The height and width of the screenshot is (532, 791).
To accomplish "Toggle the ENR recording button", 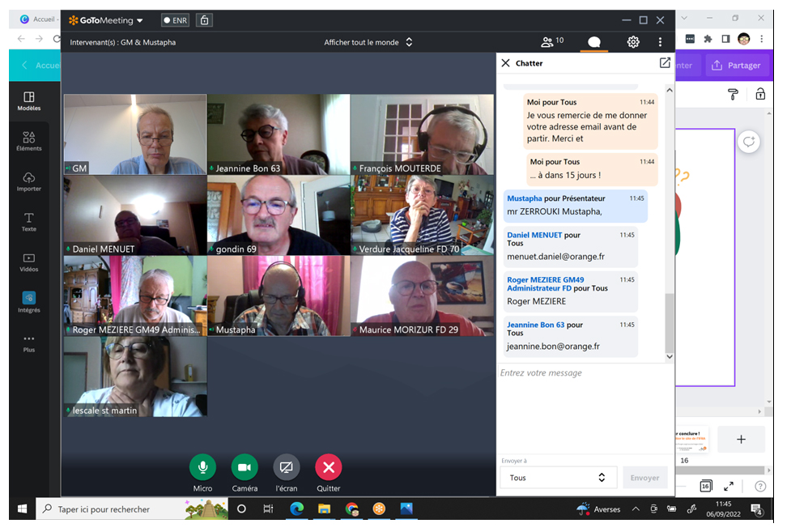I will (175, 20).
